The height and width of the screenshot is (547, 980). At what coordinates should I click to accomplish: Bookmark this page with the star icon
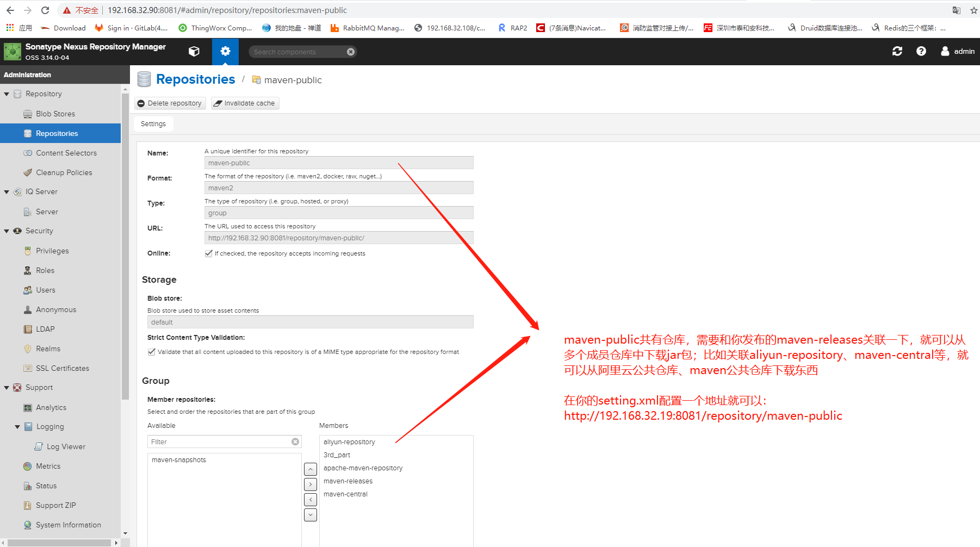point(974,10)
